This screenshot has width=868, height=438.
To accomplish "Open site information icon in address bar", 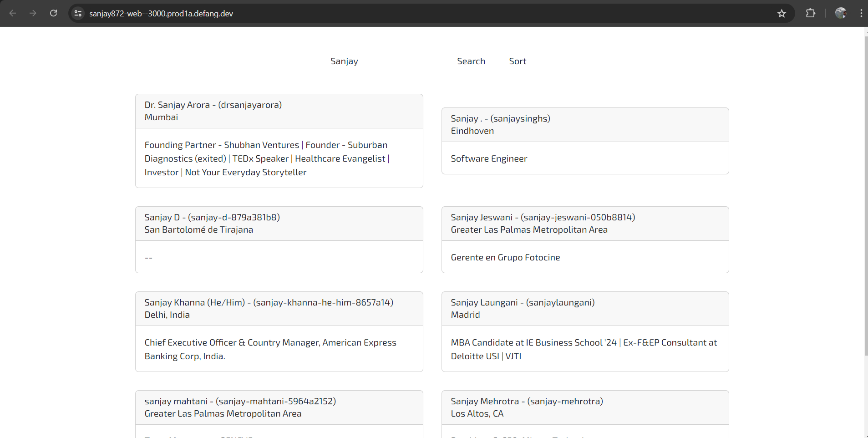I will (x=78, y=14).
